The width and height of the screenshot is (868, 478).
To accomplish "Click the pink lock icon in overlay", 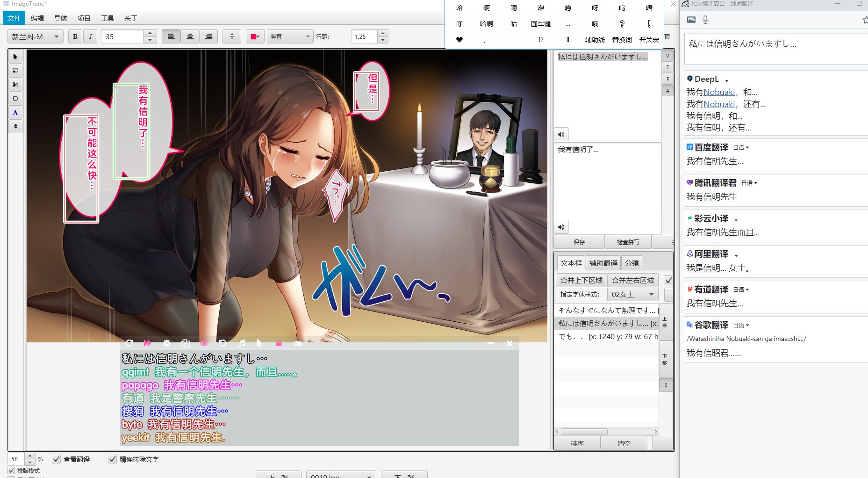I will click(279, 343).
